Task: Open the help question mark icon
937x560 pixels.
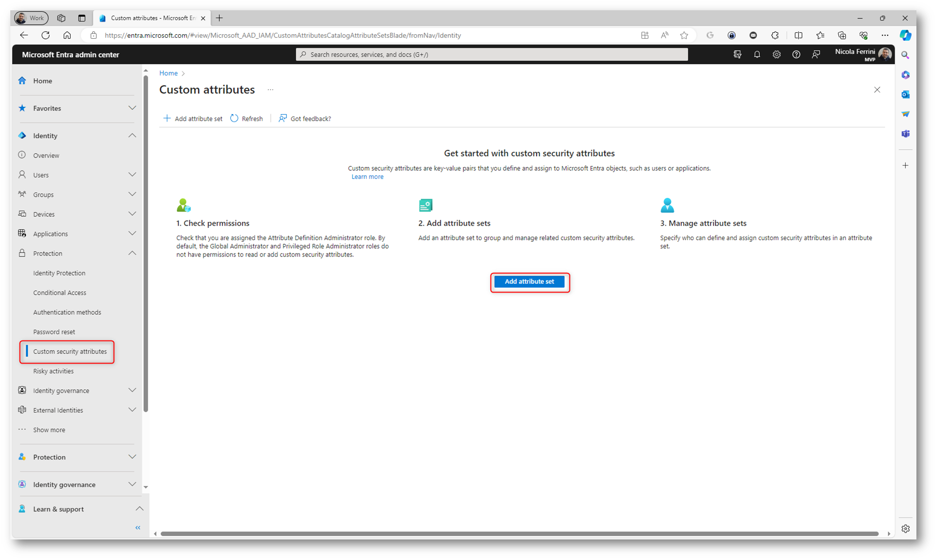Action: coord(796,54)
